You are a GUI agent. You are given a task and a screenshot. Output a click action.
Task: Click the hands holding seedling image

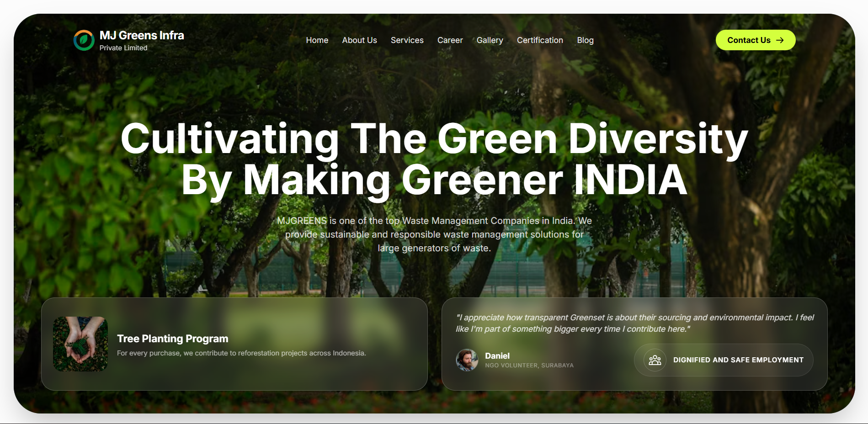click(x=80, y=344)
